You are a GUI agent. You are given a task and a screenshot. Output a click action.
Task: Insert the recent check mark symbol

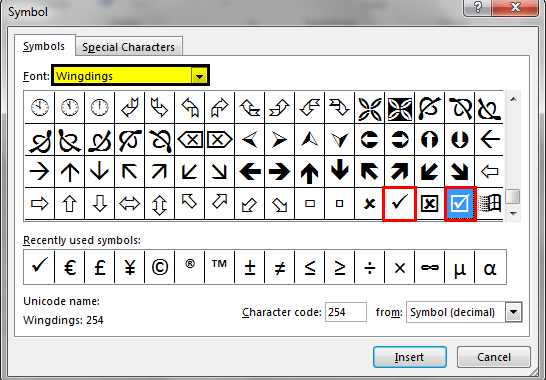tap(39, 267)
